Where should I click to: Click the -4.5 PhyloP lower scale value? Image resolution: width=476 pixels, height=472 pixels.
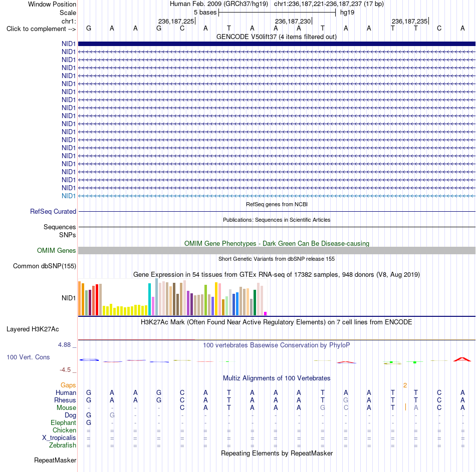pyautogui.click(x=65, y=370)
